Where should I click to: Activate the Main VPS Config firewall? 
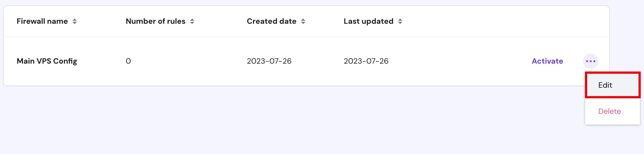(547, 61)
